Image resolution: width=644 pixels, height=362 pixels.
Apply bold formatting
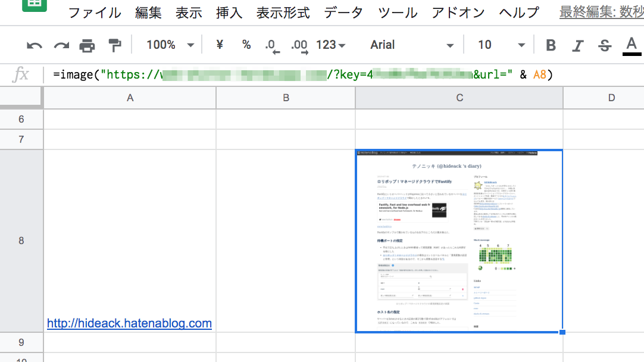[x=550, y=45]
